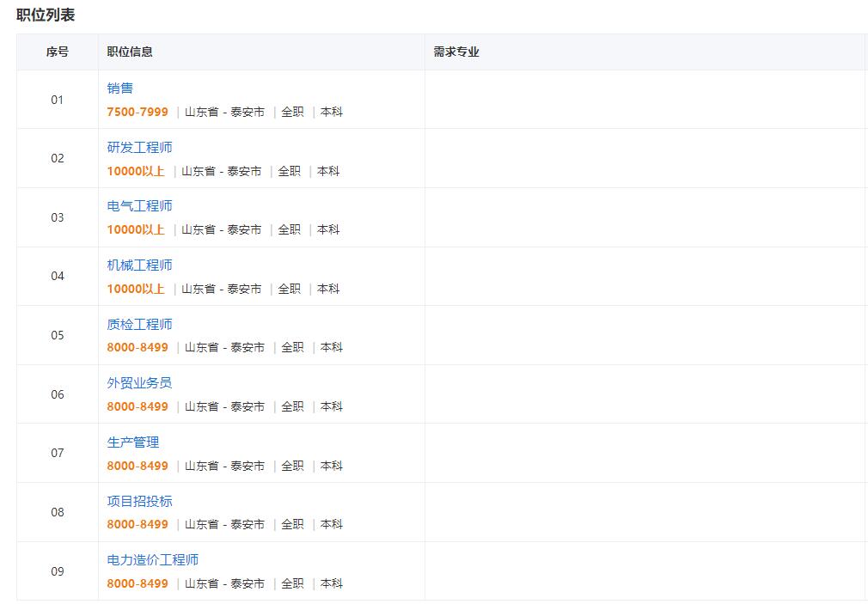Click the 职位信息 column header
Viewport: 868px width, 604px height.
pyautogui.click(x=130, y=52)
